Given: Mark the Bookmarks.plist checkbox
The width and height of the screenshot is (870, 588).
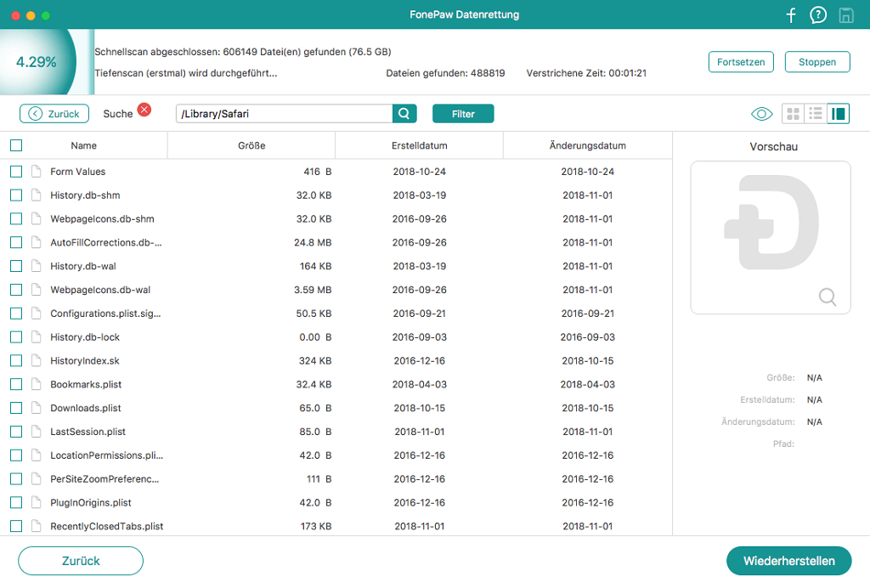Looking at the screenshot, I should tap(16, 384).
